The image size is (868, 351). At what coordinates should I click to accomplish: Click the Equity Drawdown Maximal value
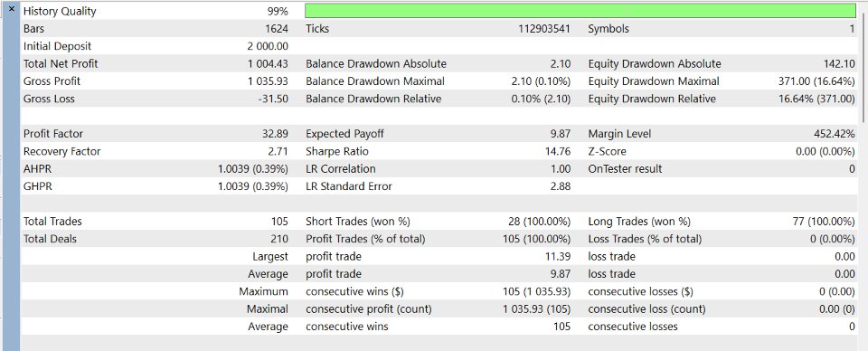(816, 81)
